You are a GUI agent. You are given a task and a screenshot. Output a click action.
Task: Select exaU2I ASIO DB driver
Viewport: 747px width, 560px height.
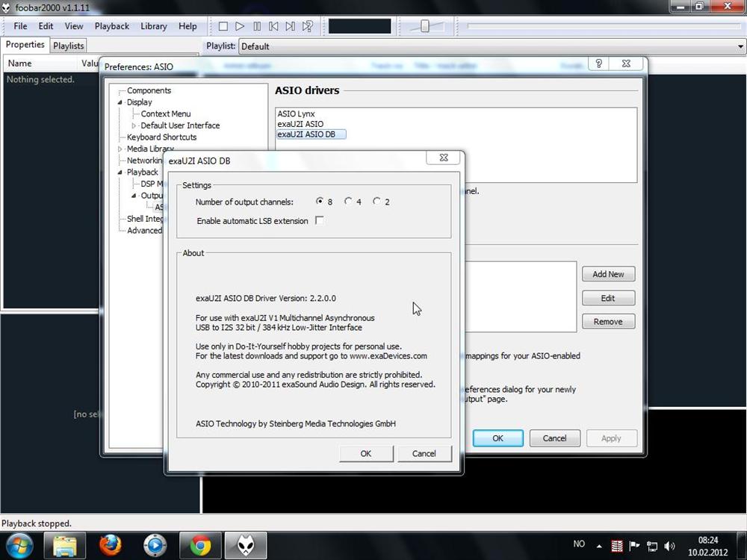pyautogui.click(x=311, y=134)
